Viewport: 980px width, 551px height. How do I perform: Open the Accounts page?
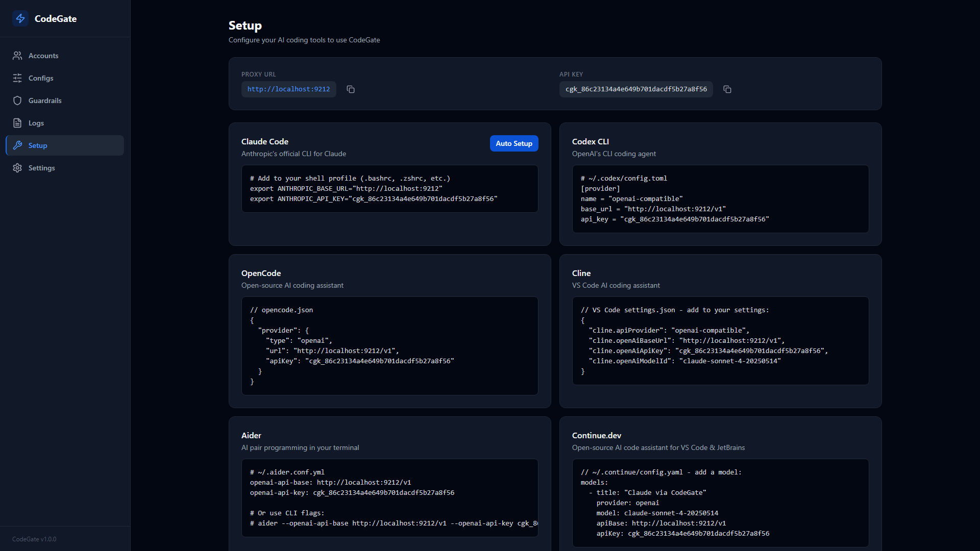pos(43,56)
